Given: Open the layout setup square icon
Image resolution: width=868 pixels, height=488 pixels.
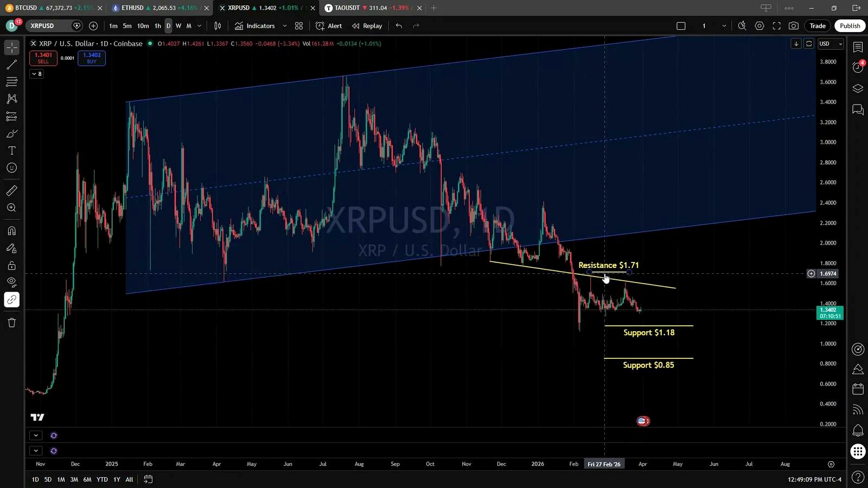Looking at the screenshot, I should coord(681,25).
